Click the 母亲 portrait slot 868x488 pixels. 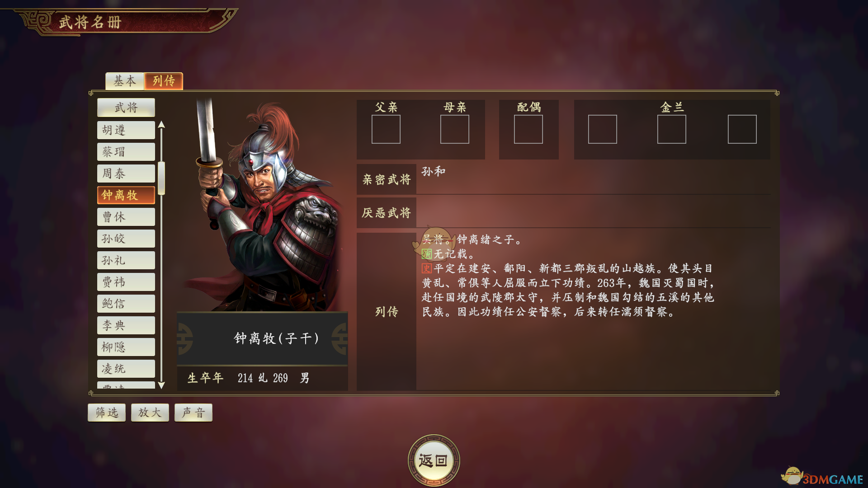point(455,129)
